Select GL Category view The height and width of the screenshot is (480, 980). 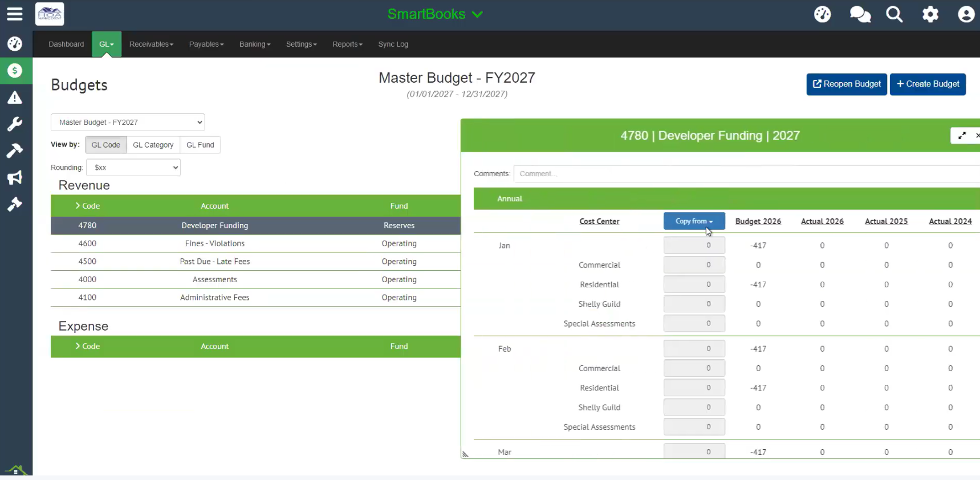pyautogui.click(x=153, y=145)
